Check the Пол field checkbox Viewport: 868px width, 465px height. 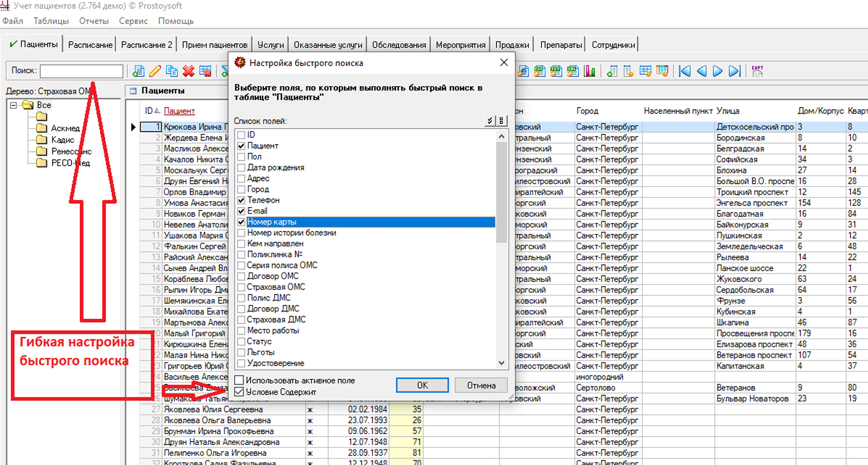[x=241, y=157]
